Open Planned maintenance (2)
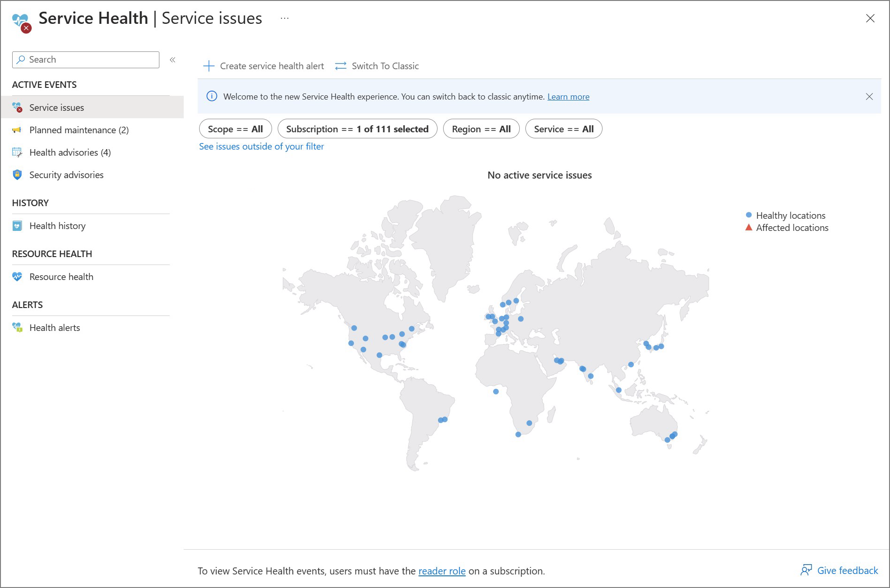This screenshot has width=890, height=588. pyautogui.click(x=79, y=130)
